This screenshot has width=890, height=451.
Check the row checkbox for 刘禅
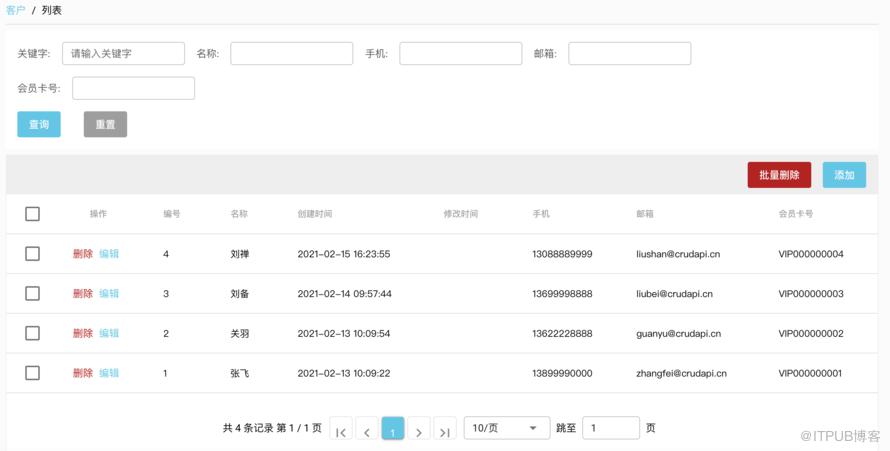[32, 254]
